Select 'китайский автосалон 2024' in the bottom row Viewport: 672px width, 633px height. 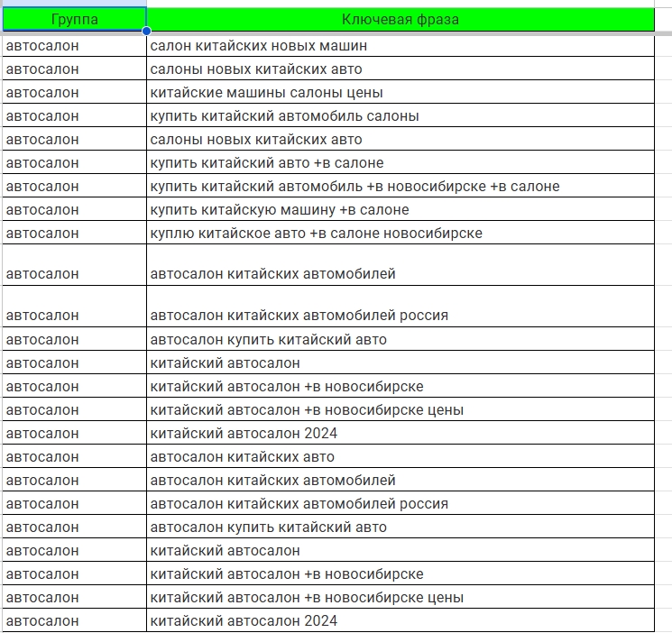400,621
